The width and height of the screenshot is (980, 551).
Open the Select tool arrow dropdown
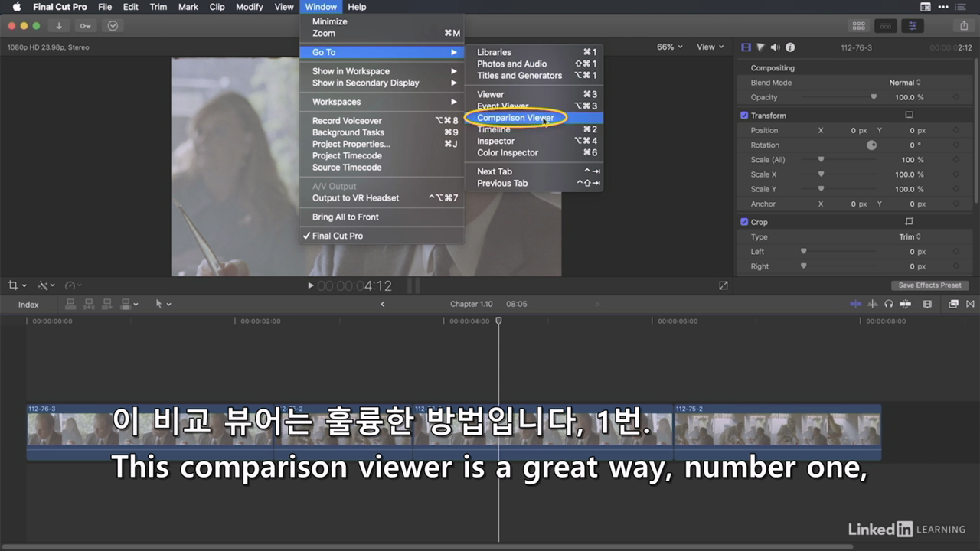pos(163,304)
